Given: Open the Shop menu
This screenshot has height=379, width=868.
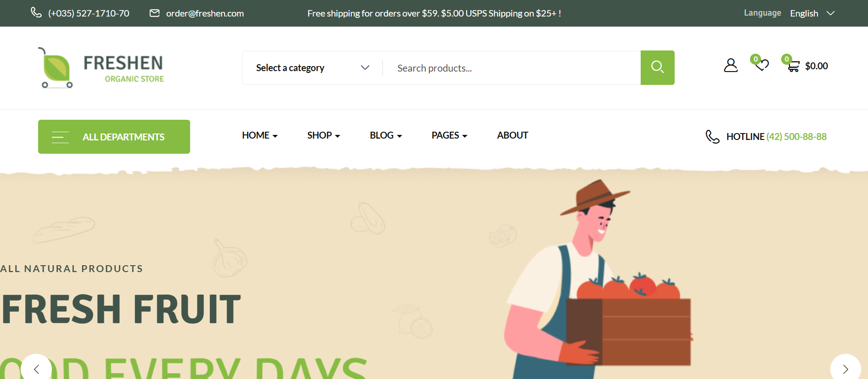Looking at the screenshot, I should pos(323,135).
